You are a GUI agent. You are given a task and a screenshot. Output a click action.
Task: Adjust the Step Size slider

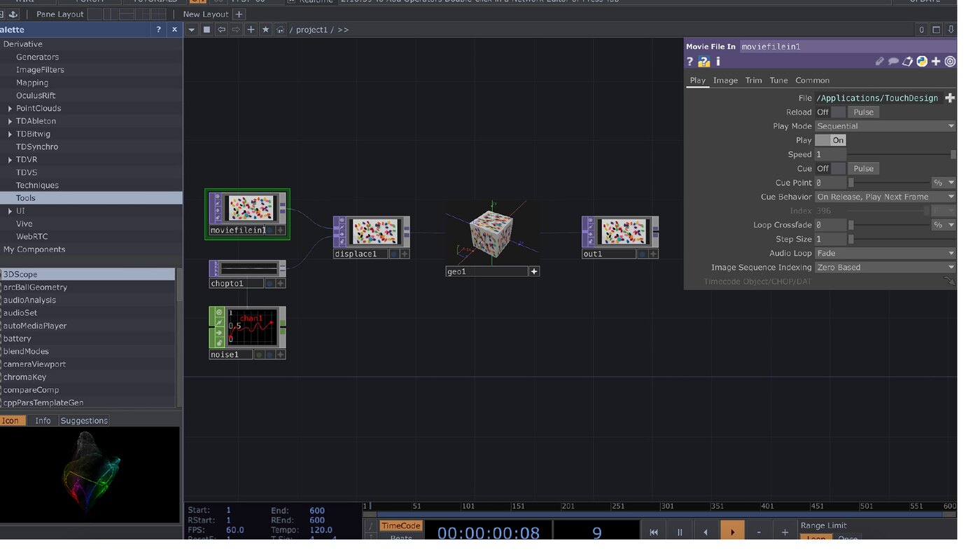(x=902, y=239)
